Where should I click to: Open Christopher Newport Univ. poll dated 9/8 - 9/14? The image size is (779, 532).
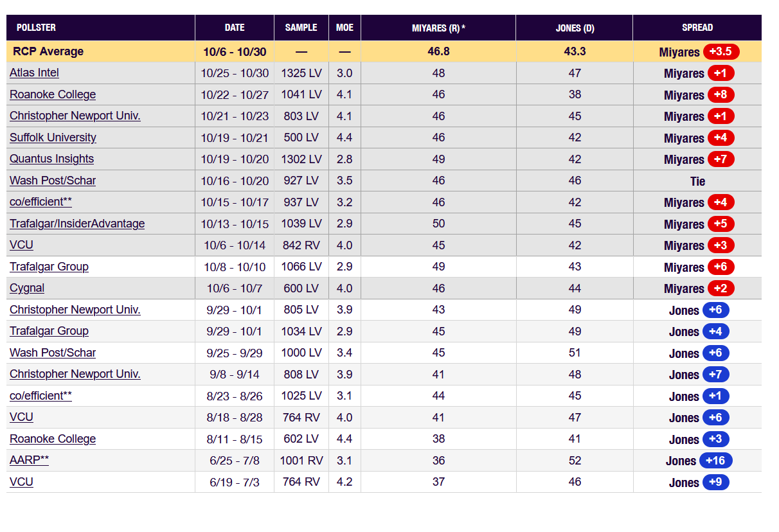tap(75, 374)
